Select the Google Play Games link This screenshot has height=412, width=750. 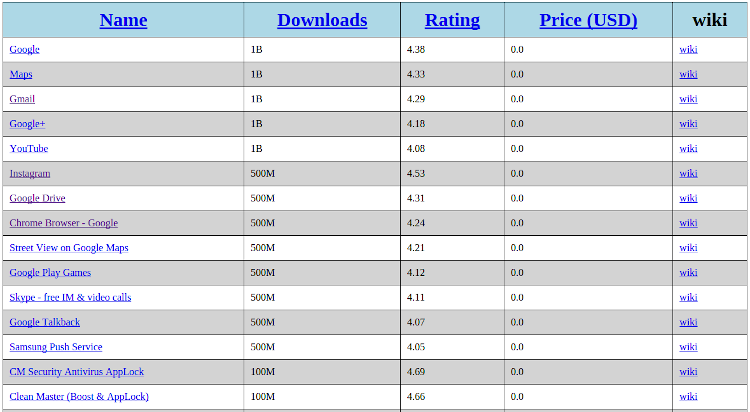coord(50,273)
